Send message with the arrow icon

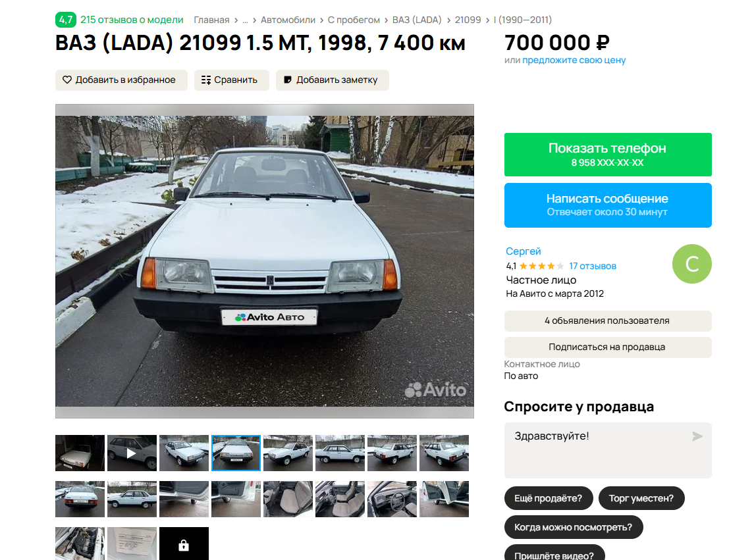tap(697, 436)
